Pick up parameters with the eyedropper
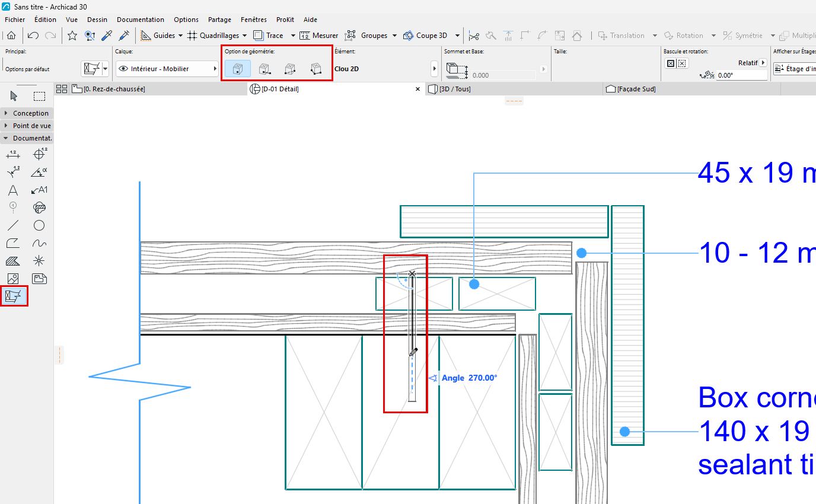 click(107, 36)
